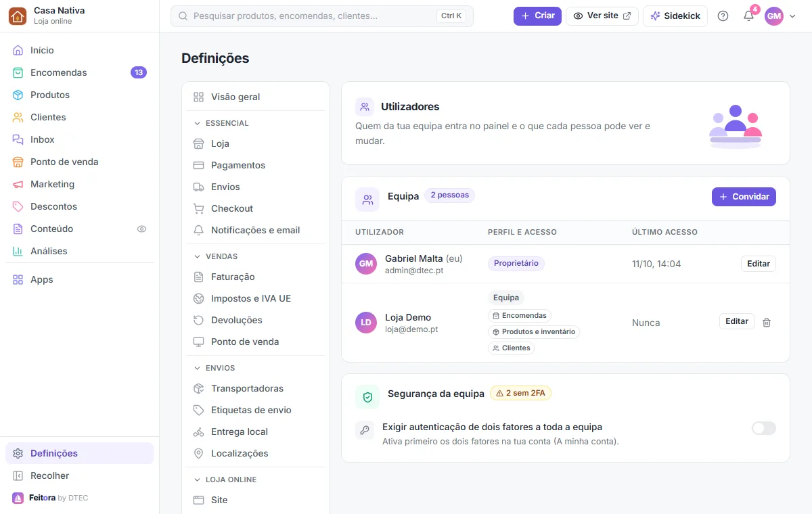Toggle two-factor authentication requirement for the team

coord(764,428)
